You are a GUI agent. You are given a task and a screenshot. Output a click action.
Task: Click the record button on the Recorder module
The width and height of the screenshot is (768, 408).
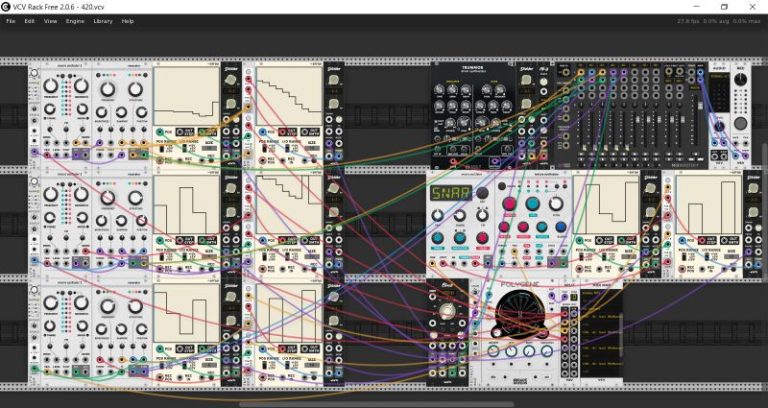741,122
